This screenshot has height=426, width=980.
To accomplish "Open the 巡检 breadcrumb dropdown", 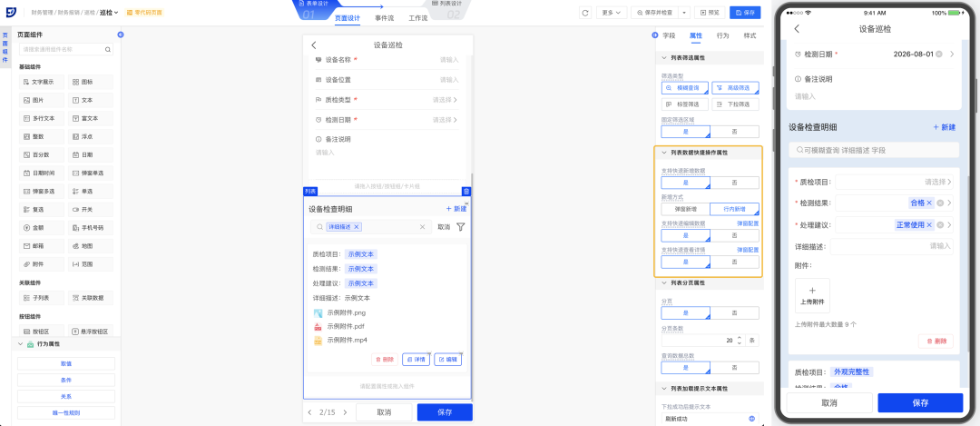I will (110, 13).
